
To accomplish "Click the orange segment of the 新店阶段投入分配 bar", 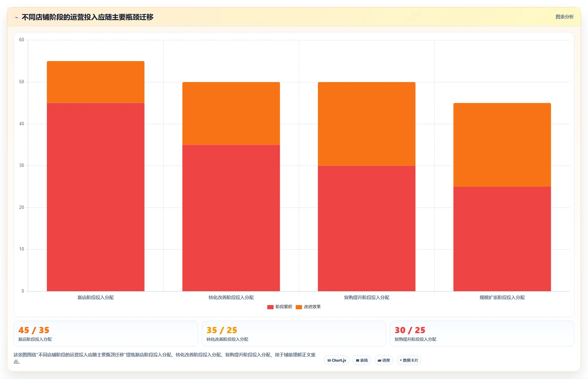I will (x=96, y=82).
